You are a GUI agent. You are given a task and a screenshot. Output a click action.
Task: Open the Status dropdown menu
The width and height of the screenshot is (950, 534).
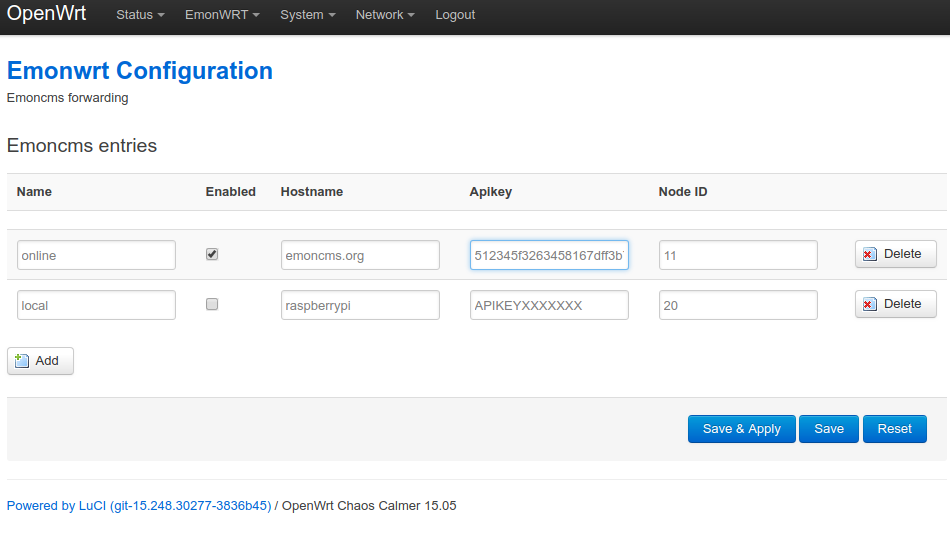pyautogui.click(x=140, y=15)
